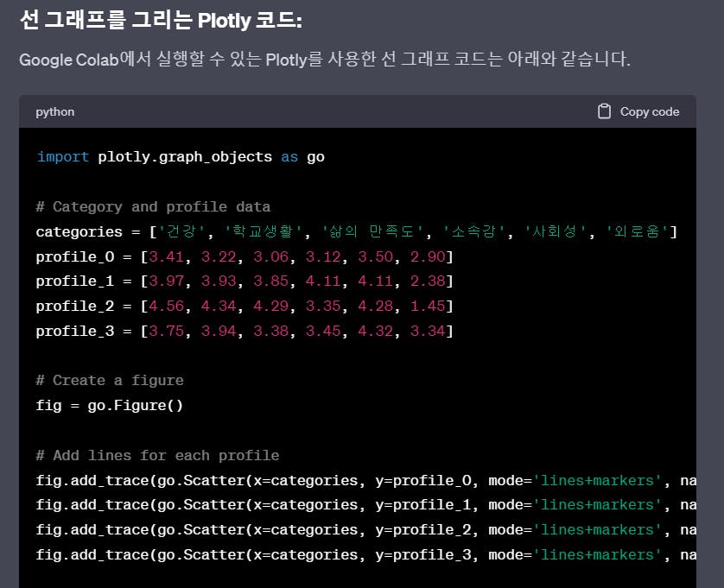
Task: Click the add_trace line with y=profile_0
Action: [366, 480]
